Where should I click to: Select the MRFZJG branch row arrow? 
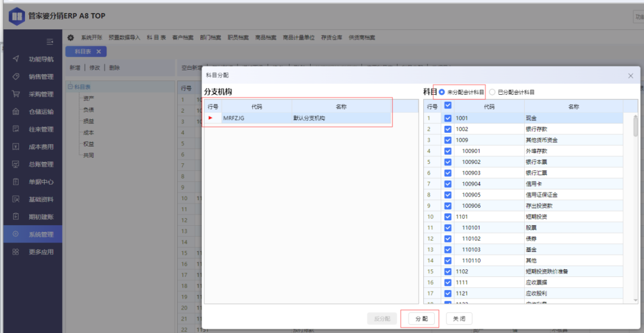210,118
